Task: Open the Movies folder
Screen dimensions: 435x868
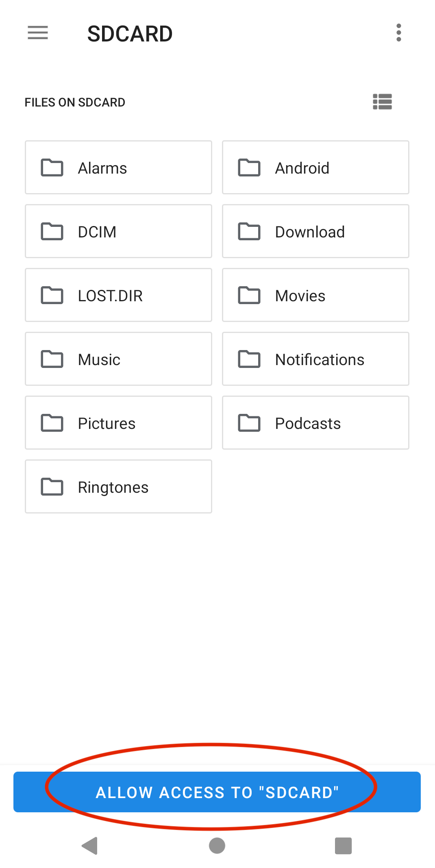Action: pos(315,295)
